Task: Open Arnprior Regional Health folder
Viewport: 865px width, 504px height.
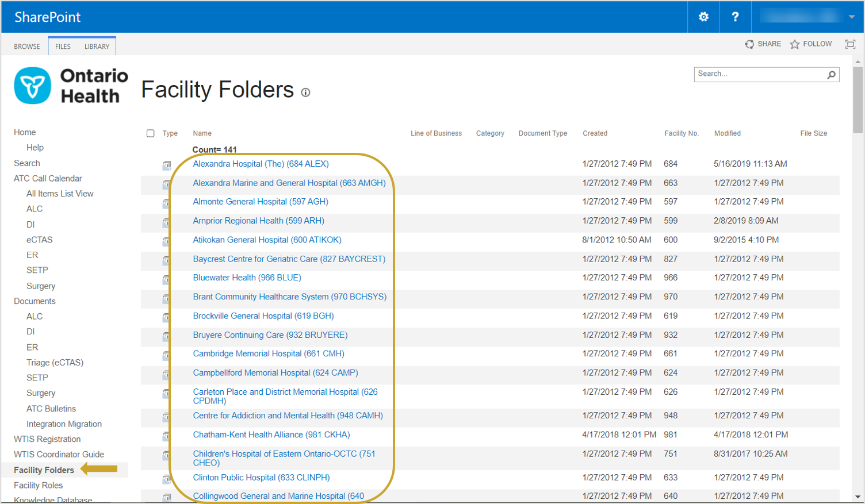Action: [259, 221]
